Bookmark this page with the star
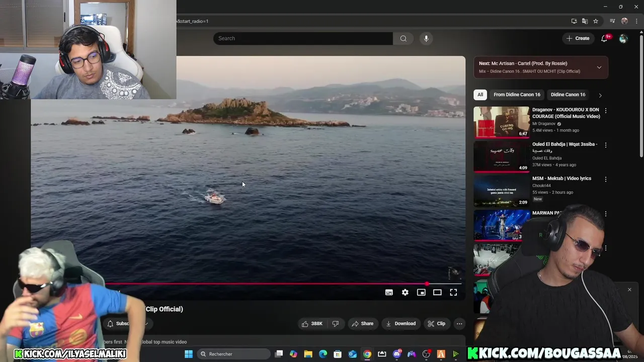644x362 pixels. [596, 21]
